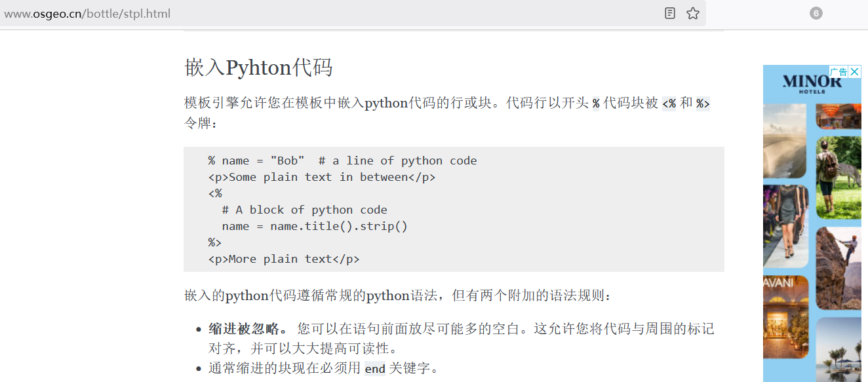The image size is (868, 382).
Task: Click the gray badge showing 6
Action: coord(816,13)
